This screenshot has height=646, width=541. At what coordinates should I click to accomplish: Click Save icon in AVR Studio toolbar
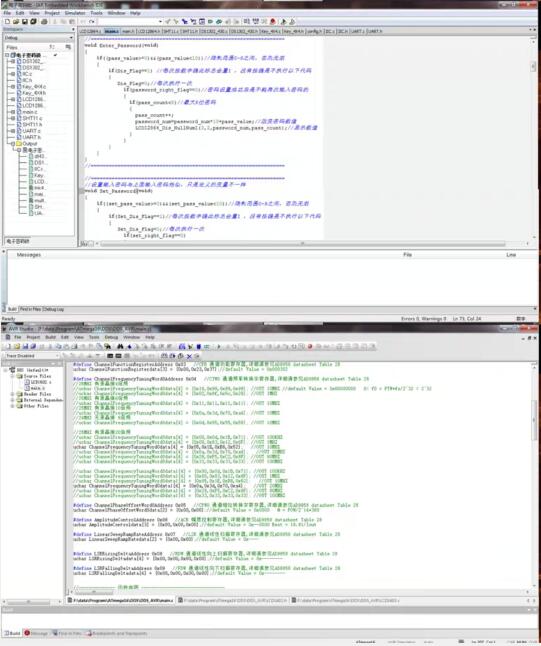25,346
